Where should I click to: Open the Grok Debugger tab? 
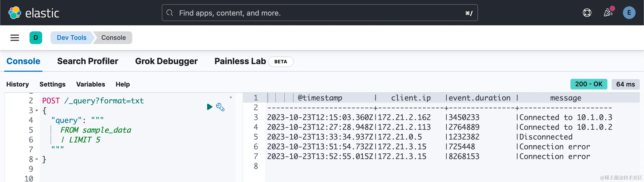coord(166,61)
